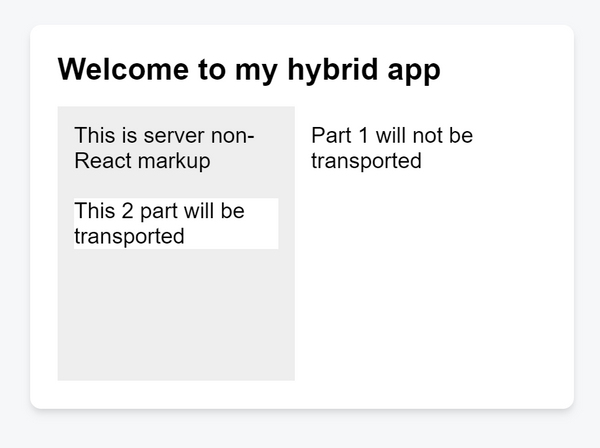The width and height of the screenshot is (600, 448).
Task: Click the word "app" in the heading
Action: point(413,70)
